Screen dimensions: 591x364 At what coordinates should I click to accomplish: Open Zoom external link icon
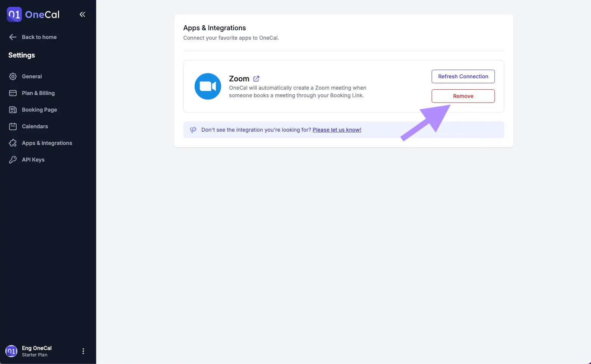(256, 79)
